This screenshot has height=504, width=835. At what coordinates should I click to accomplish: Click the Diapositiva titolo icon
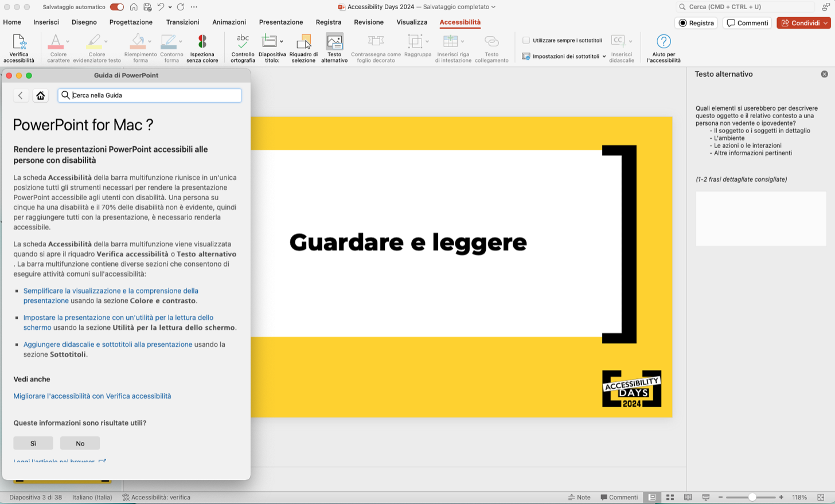click(269, 41)
